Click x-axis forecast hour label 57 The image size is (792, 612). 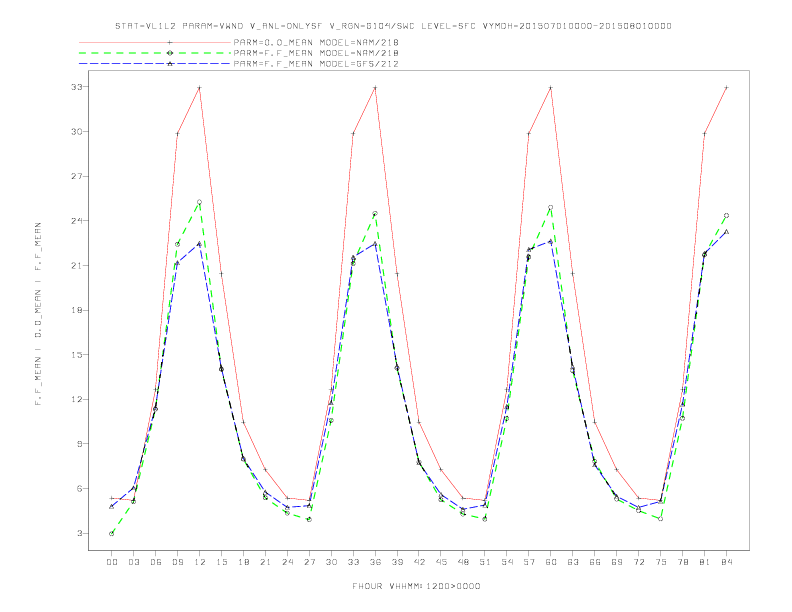coord(529,562)
